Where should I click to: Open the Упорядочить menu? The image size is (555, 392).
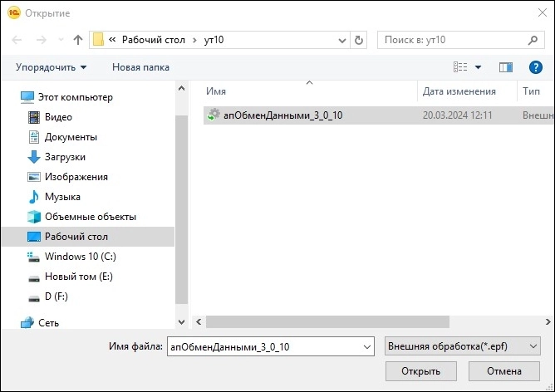pyautogui.click(x=51, y=67)
